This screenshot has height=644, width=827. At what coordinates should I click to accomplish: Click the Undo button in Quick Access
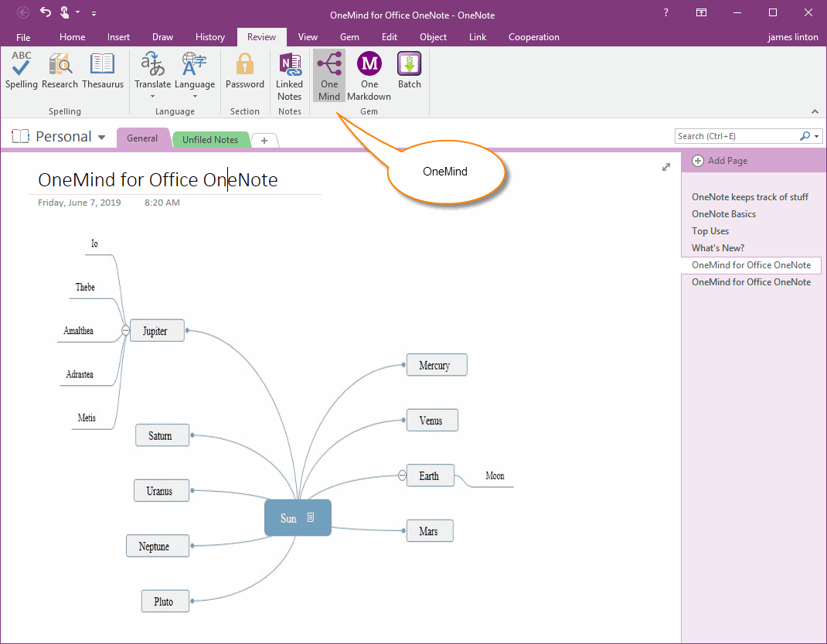coord(46,12)
